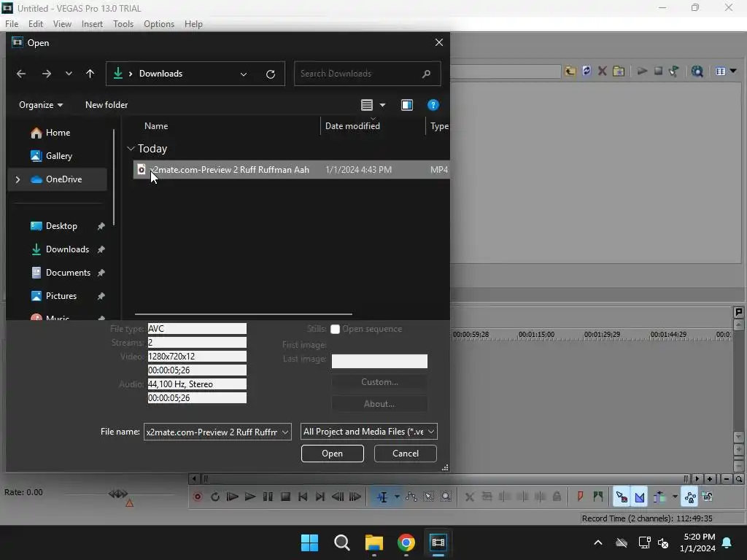Click the Rate slider in transport area
Screen dimensions: 747x560
tap(119, 494)
